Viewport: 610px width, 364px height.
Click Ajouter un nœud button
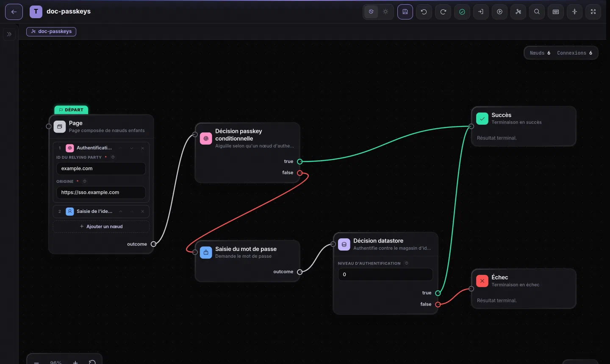(x=101, y=226)
